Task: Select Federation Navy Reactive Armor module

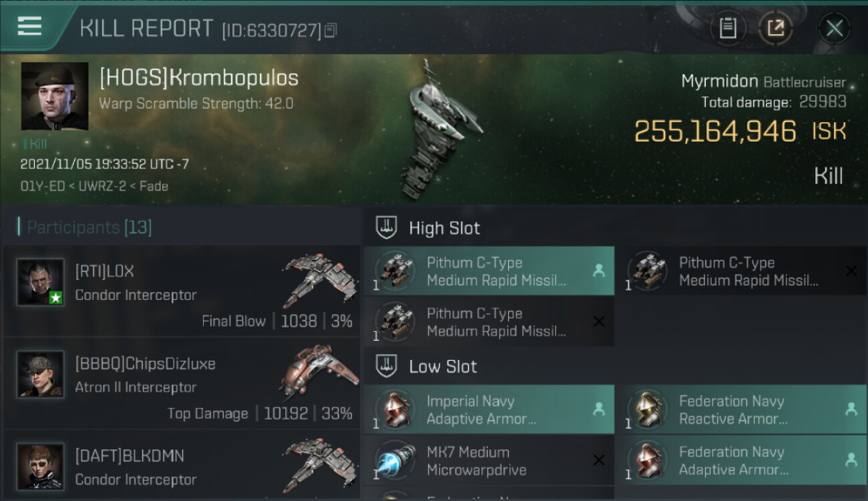Action: click(741, 409)
